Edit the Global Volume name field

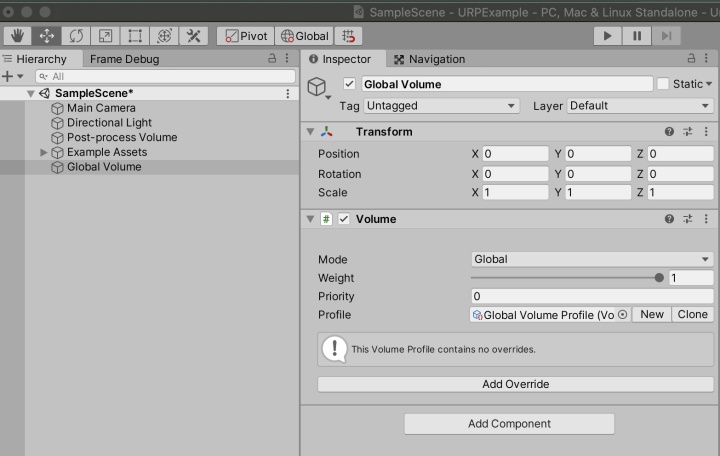pos(507,84)
